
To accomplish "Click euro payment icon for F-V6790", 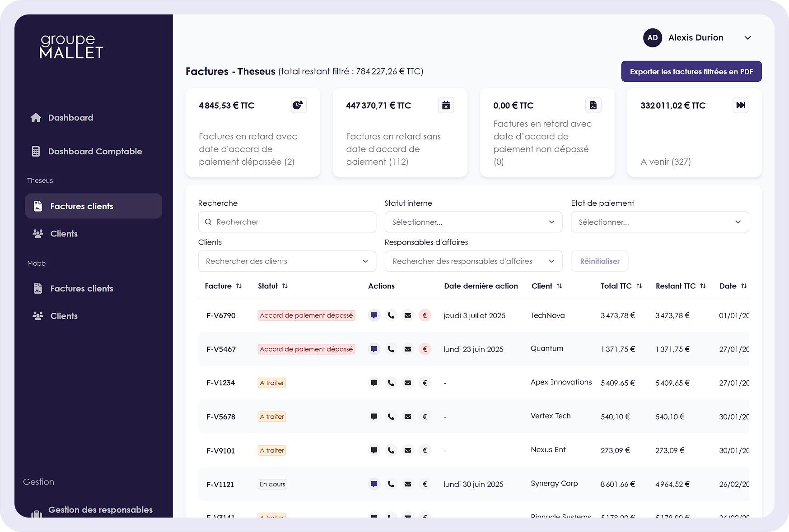I will click(x=425, y=315).
